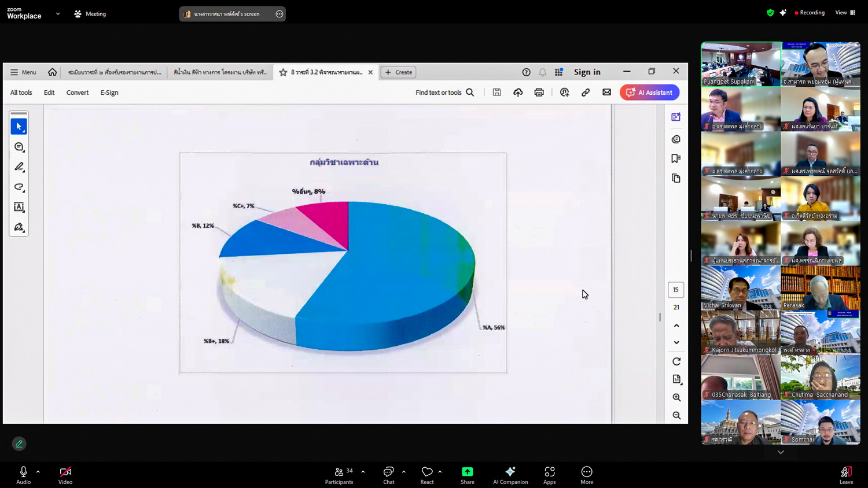Click the AI Assistant button
The width and height of the screenshot is (868, 488).
(x=649, y=93)
